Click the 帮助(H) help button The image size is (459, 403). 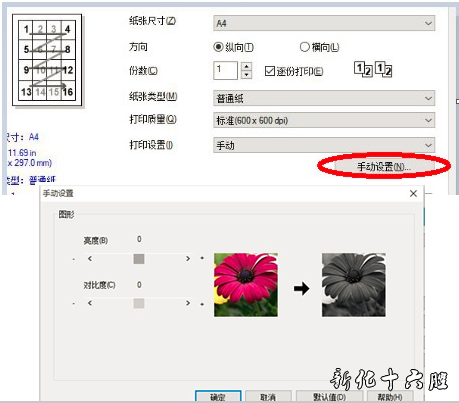coord(390,397)
